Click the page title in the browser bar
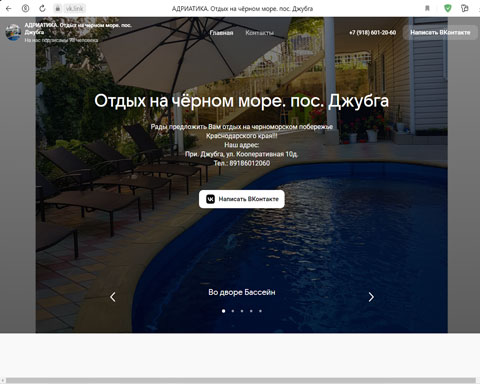Viewport: 480px width, 384px height. (242, 9)
